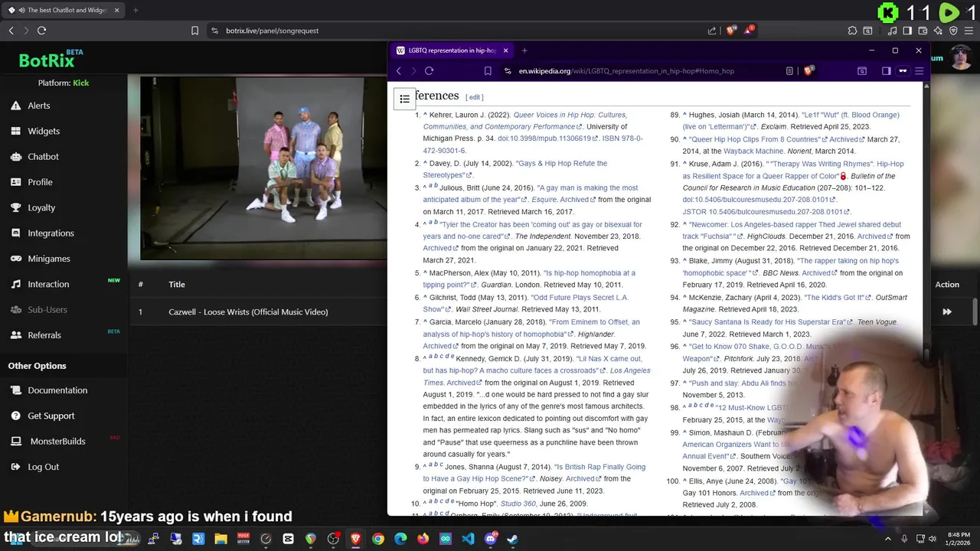Open Brave VPN shield icon
The image size is (980, 551).
953,31
